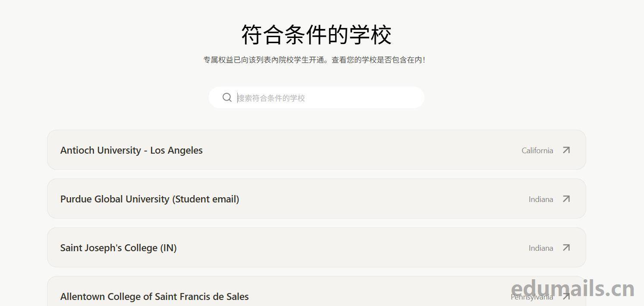Open the arrow icon for Allentown College row

566,297
